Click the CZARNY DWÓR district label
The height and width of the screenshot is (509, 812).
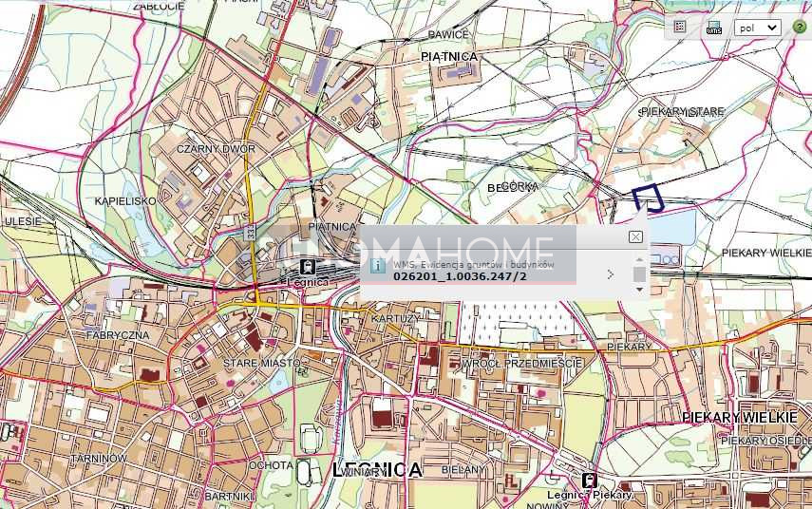(217, 149)
